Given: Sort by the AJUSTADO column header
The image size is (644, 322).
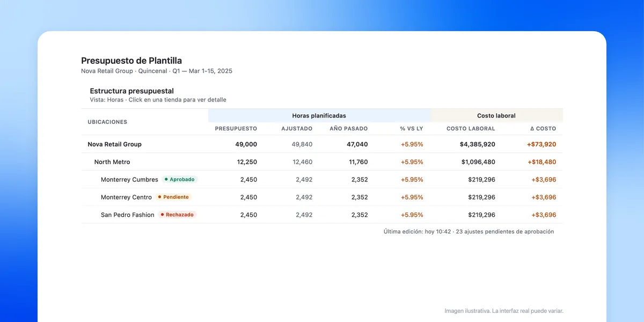Looking at the screenshot, I should click(x=297, y=129).
